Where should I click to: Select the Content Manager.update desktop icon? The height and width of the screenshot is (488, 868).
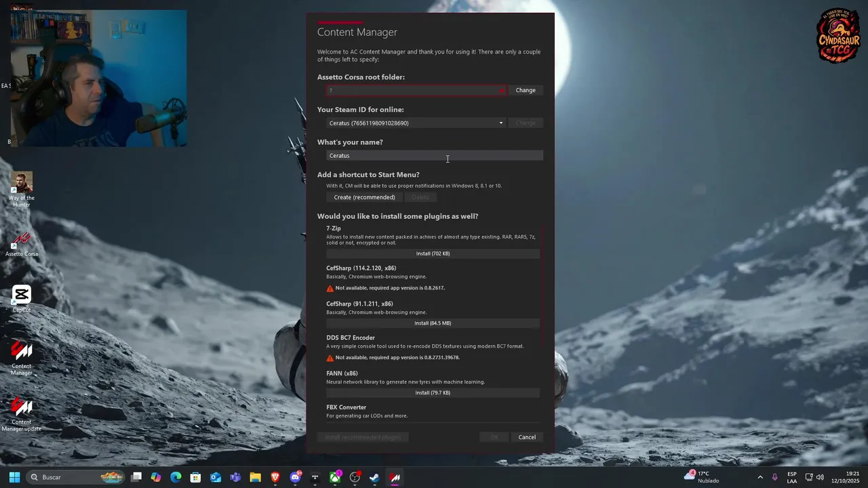[x=21, y=414]
